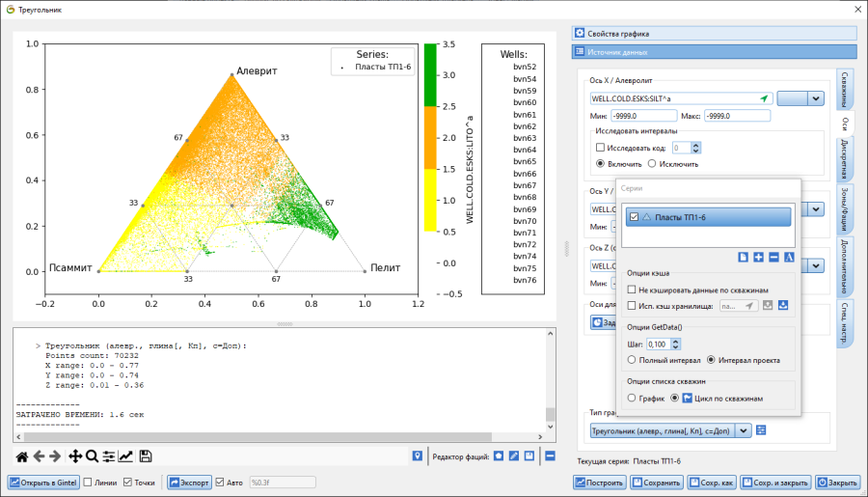
Task: Toggle the Авто checkbox
Action: 220,483
